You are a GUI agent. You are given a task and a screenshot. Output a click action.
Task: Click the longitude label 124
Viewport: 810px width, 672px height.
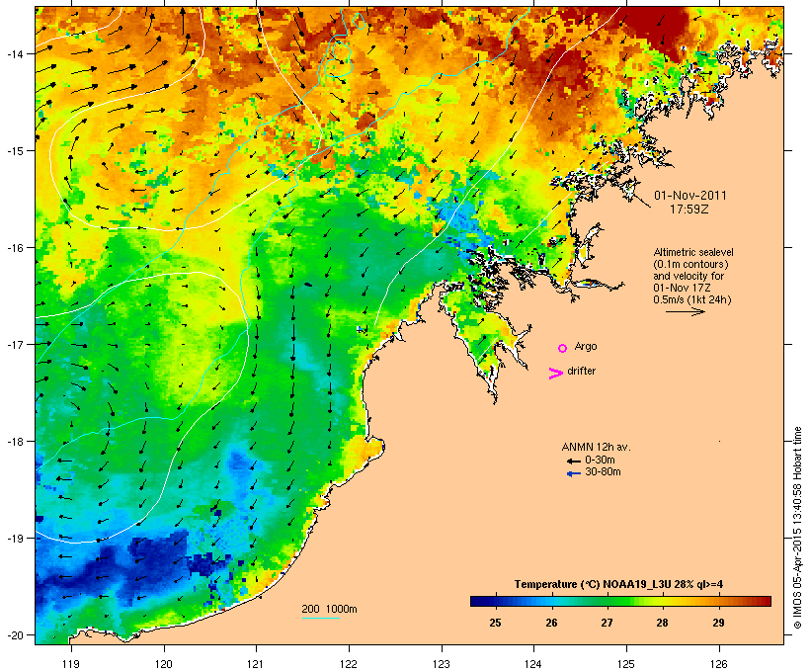click(x=533, y=664)
